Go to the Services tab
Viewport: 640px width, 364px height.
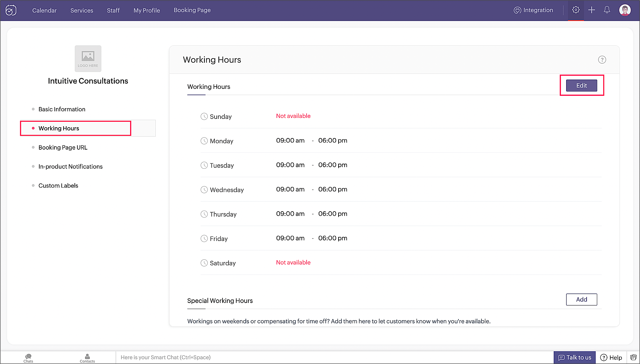pos(82,10)
